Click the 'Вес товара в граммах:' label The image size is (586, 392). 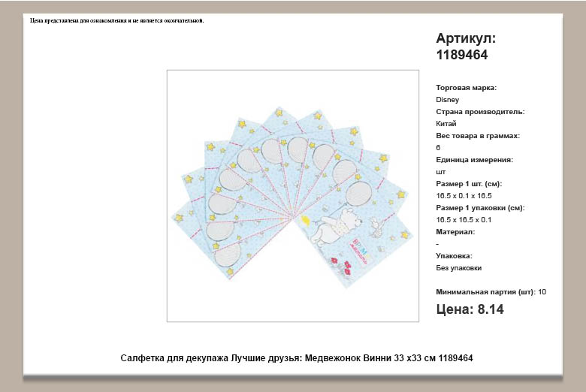pyautogui.click(x=478, y=136)
